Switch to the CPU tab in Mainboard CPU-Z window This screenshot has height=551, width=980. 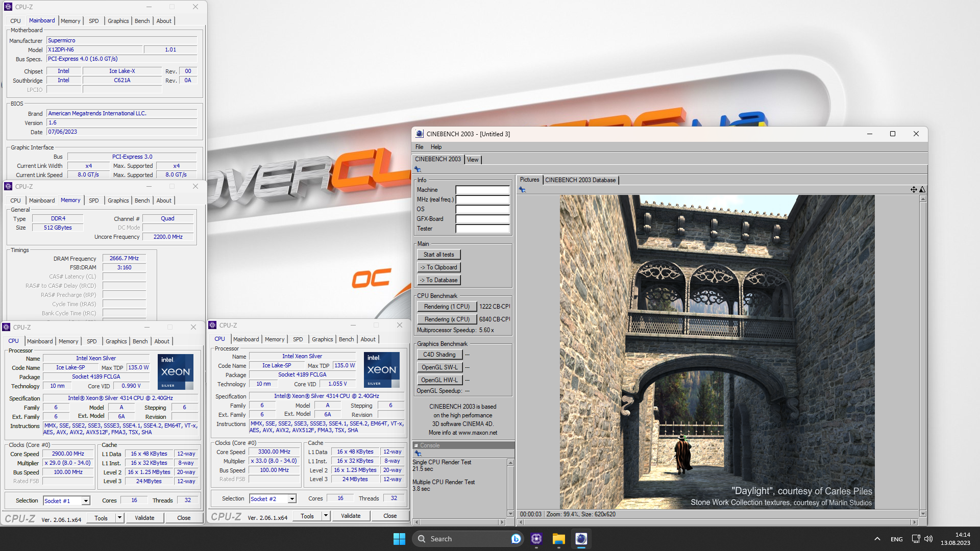tap(16, 21)
